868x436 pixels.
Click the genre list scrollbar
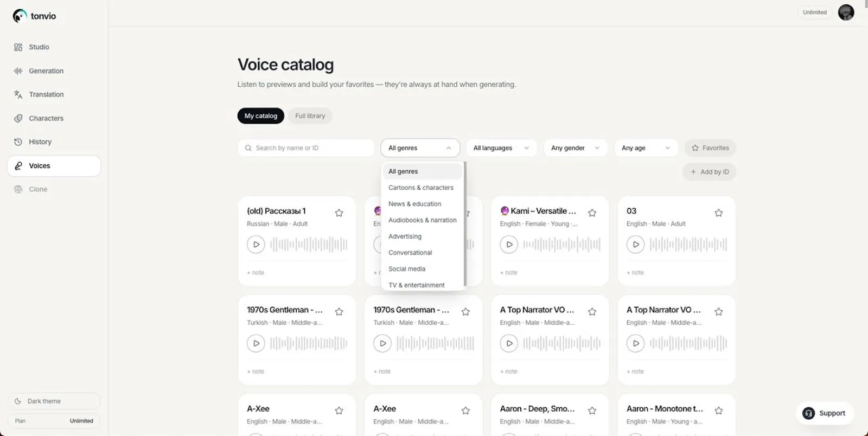(x=465, y=223)
